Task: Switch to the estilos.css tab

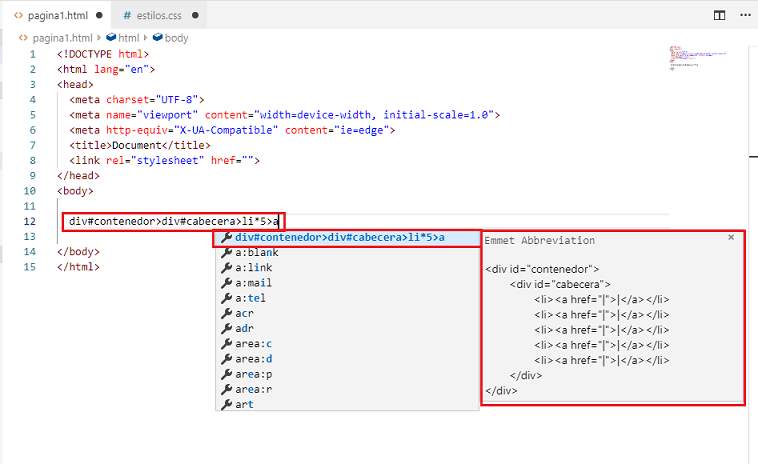Action: (159, 15)
